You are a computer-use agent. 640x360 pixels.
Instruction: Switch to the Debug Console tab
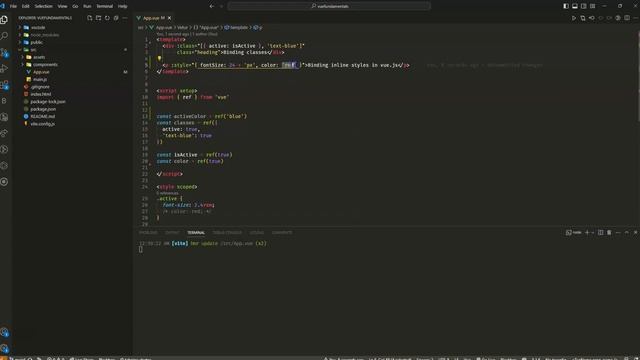(x=227, y=233)
